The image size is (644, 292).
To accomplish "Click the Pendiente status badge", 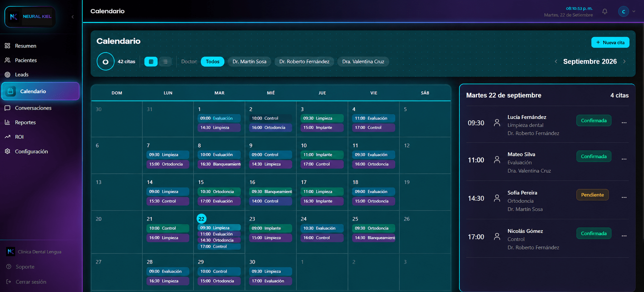I will (593, 195).
